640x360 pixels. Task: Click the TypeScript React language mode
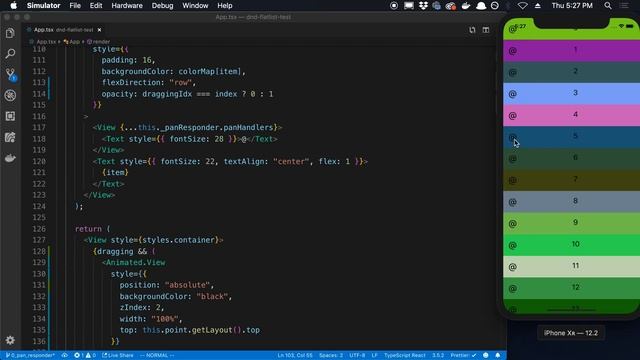coord(404,356)
